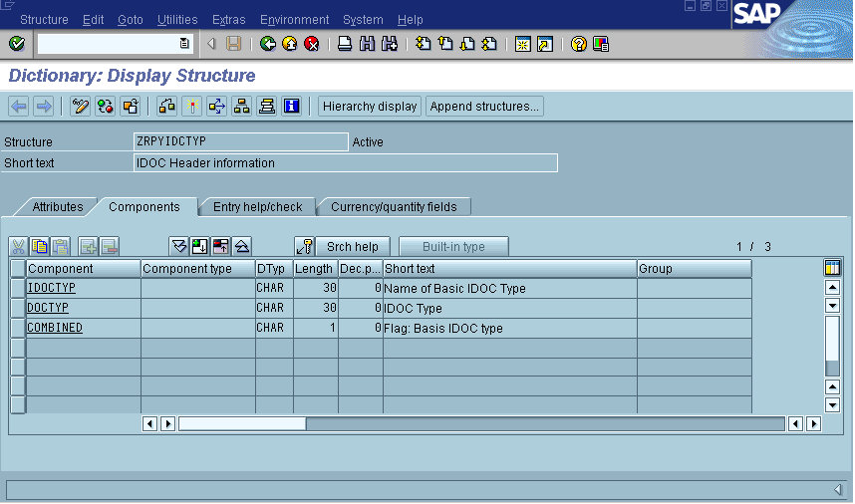Viewport: 855px width, 504px height.
Task: Click the Hierarchy display button
Action: click(x=370, y=107)
